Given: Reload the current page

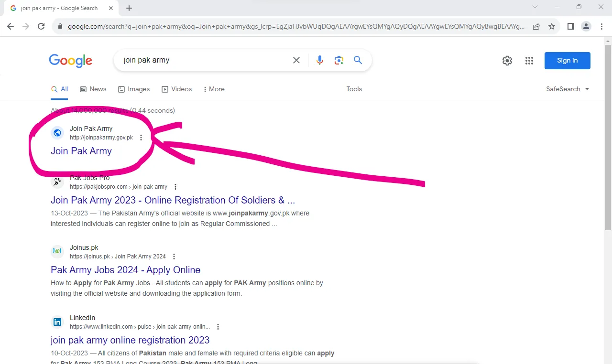Looking at the screenshot, I should tap(41, 26).
